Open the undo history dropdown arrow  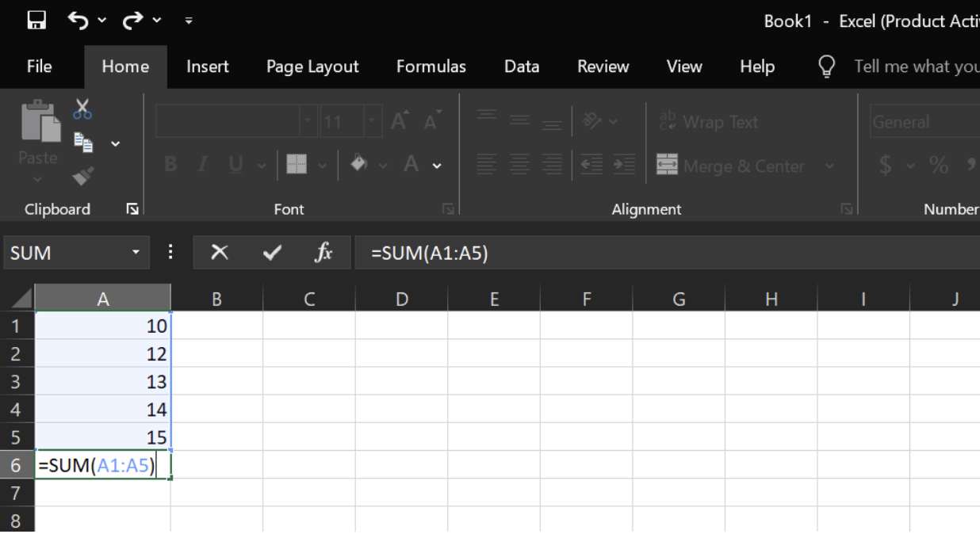pyautogui.click(x=101, y=21)
